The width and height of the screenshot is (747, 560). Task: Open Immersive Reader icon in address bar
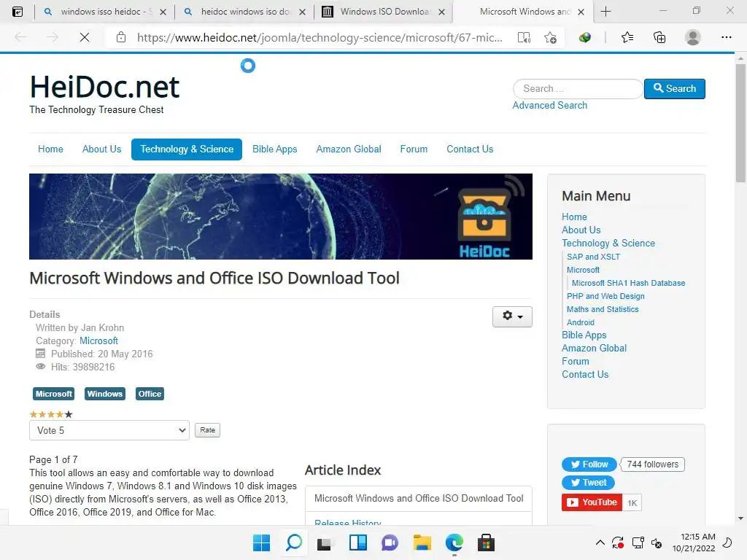click(524, 37)
